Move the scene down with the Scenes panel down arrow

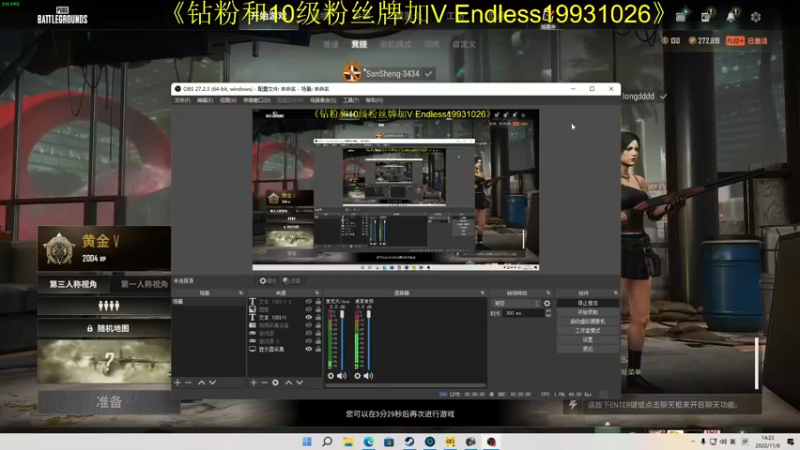click(212, 382)
